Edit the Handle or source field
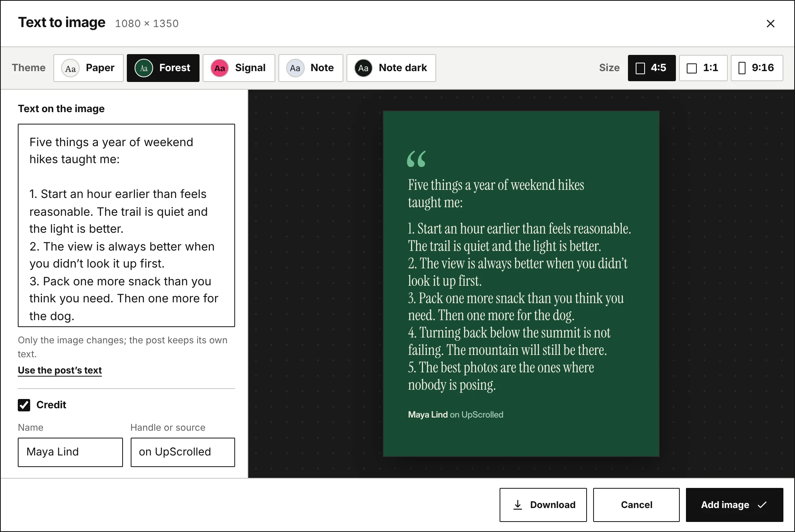Image resolution: width=795 pixels, height=532 pixels. coord(183,452)
